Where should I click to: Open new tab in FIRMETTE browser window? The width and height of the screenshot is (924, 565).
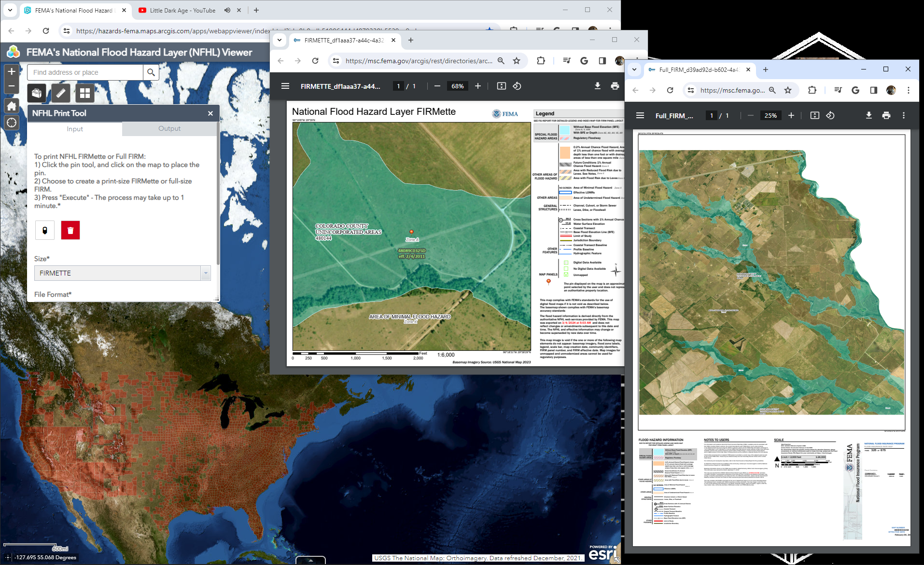[x=411, y=40]
